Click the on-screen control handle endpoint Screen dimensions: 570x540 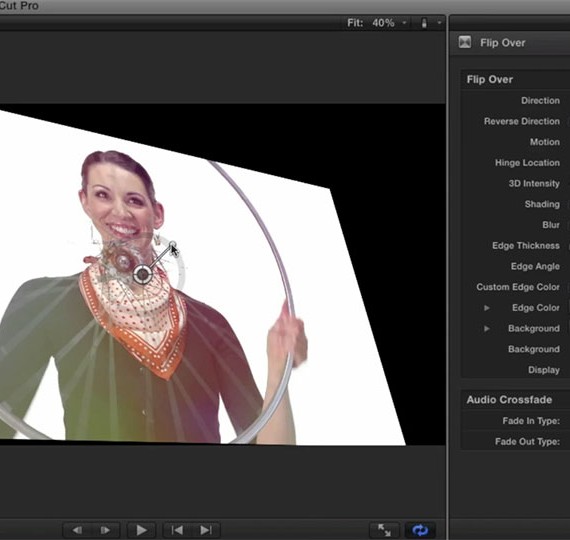[173, 244]
